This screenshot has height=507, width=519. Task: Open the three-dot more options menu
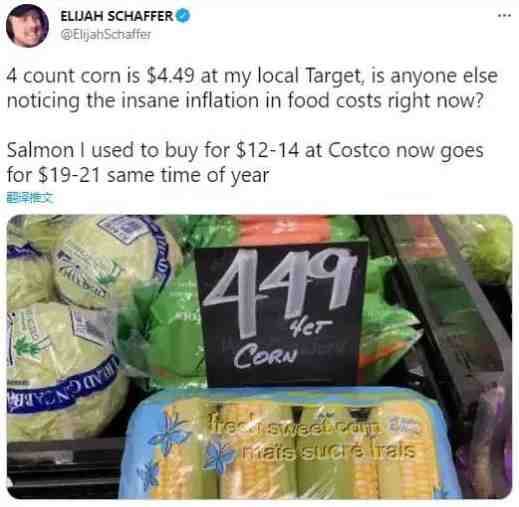coord(504,15)
